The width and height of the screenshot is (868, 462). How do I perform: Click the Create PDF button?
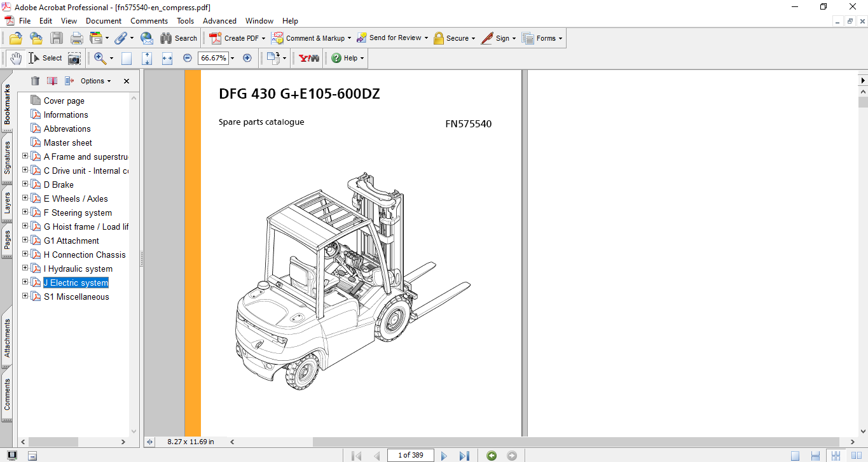pos(237,38)
